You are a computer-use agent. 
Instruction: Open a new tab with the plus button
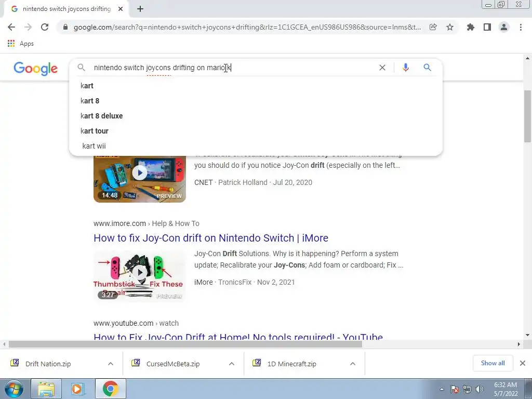coord(140,9)
